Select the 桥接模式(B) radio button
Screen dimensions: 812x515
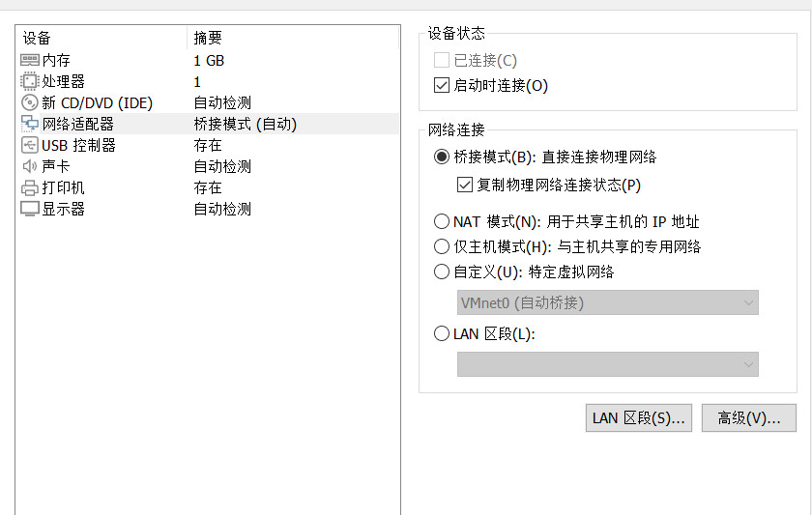point(441,157)
